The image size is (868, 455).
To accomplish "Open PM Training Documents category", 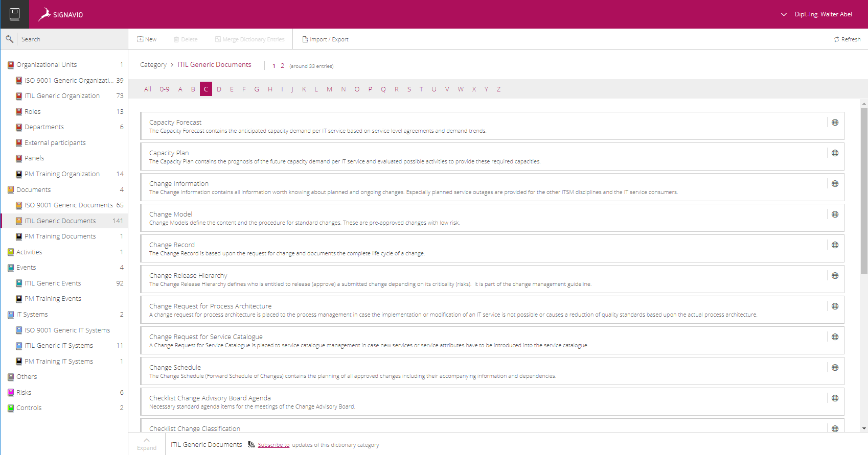I will tap(64, 236).
